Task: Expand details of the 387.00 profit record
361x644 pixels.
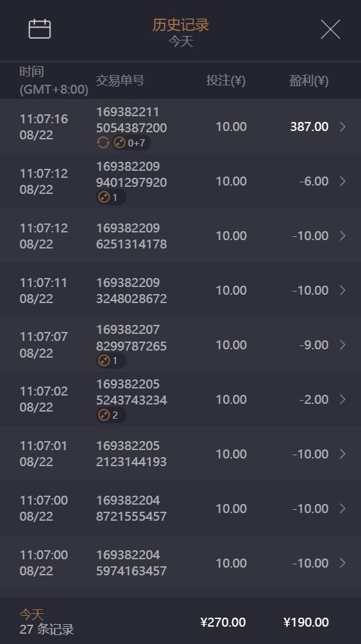Action: pos(342,127)
